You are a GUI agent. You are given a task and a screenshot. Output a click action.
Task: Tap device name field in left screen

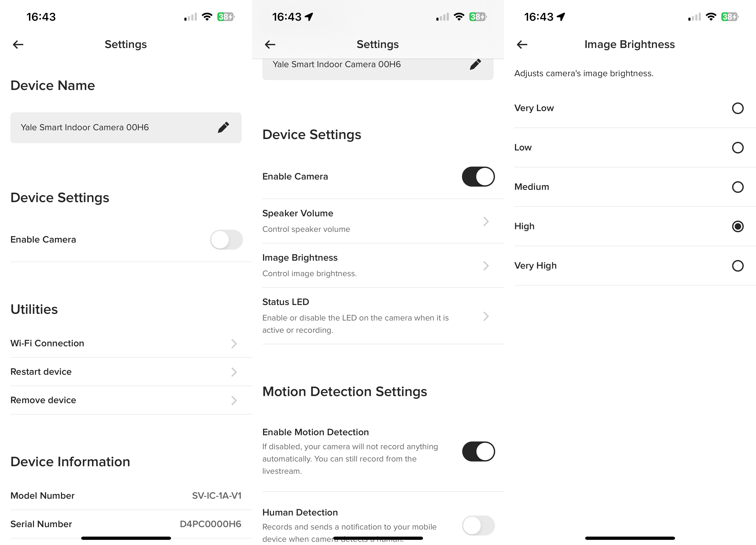(126, 128)
